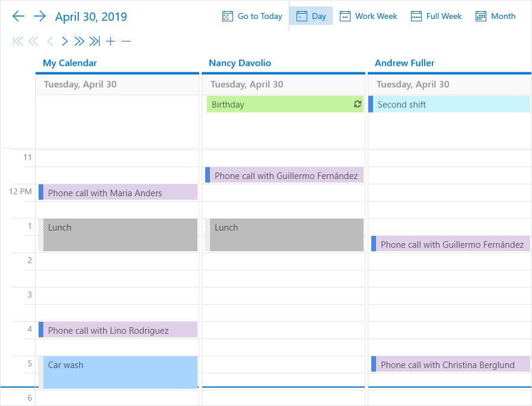Open the April 30, 2019 date picker
The width and height of the screenshot is (532, 406).
(91, 16)
